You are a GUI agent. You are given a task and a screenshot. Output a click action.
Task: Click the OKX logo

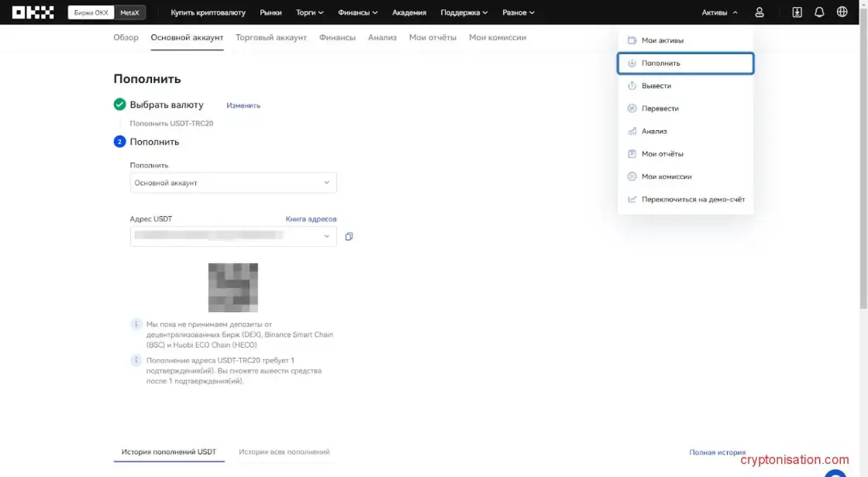(33, 12)
